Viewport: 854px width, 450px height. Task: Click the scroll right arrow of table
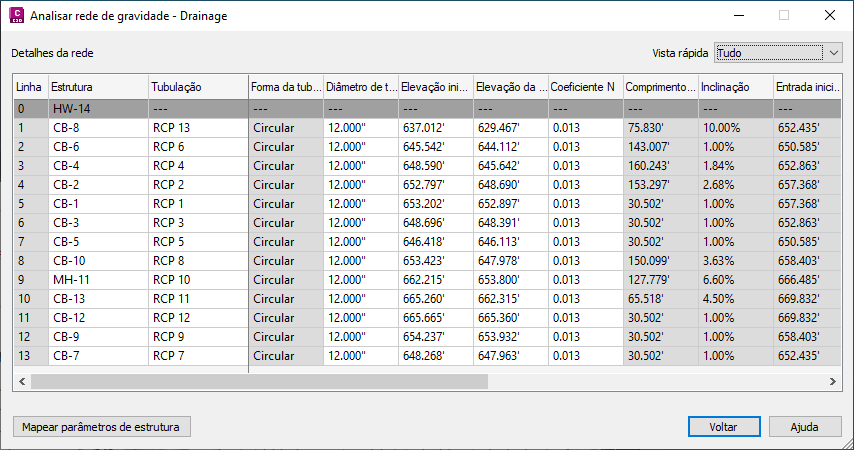[834, 381]
